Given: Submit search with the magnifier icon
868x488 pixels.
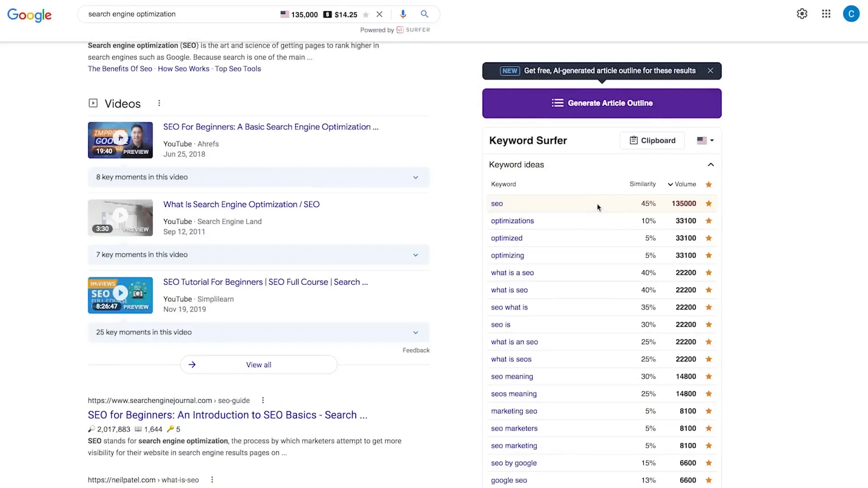Looking at the screenshot, I should tap(425, 14).
